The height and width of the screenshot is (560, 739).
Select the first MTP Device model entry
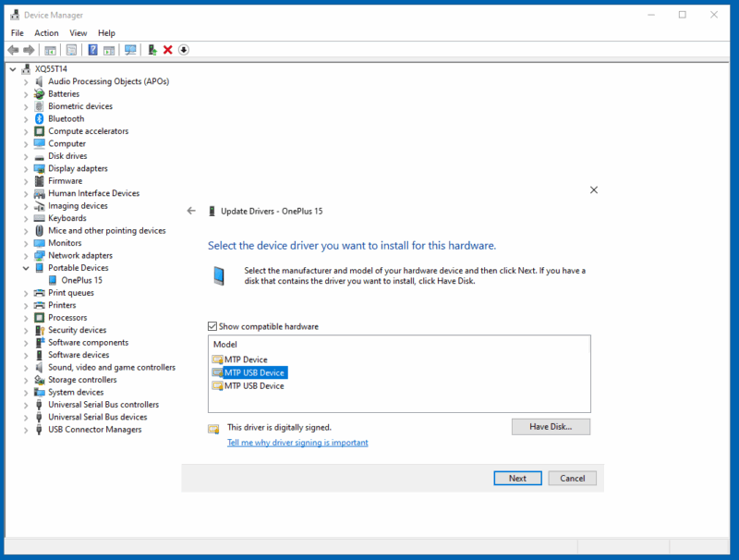246,359
